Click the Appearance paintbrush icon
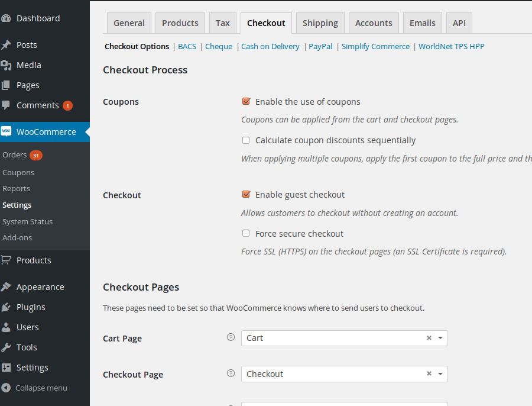532x406 pixels. point(6,287)
